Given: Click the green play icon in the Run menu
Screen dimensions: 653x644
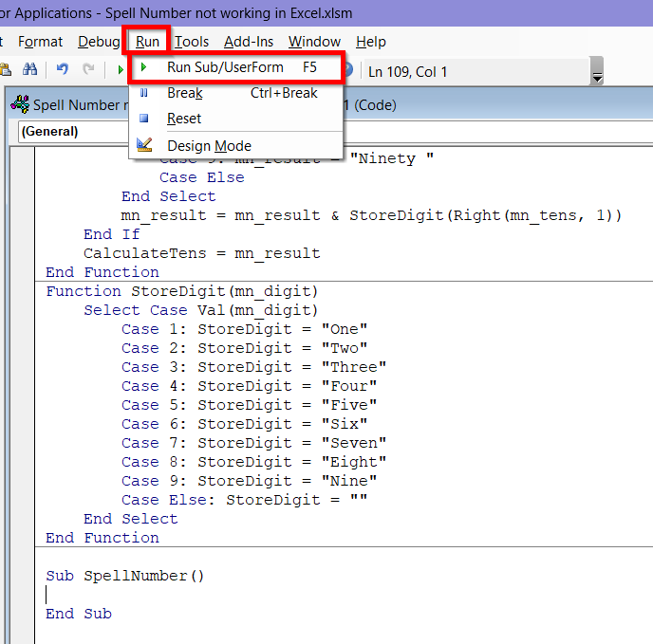Looking at the screenshot, I should 143,67.
